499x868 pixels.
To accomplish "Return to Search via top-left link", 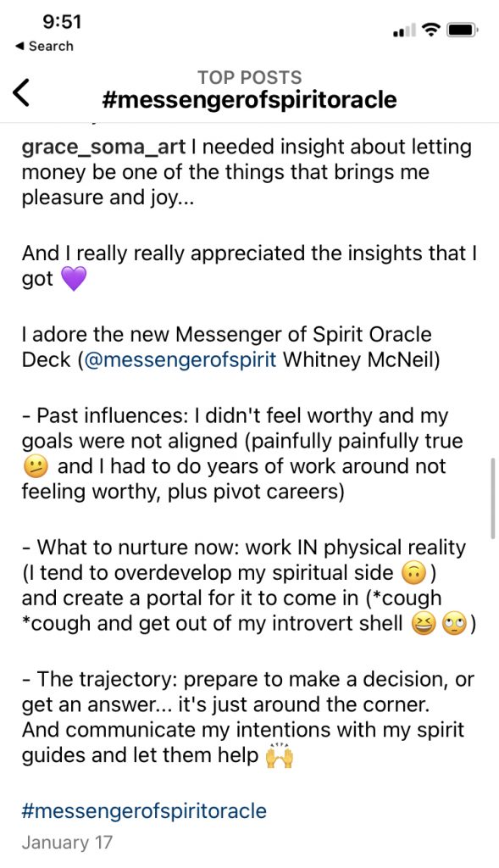I will (44, 46).
